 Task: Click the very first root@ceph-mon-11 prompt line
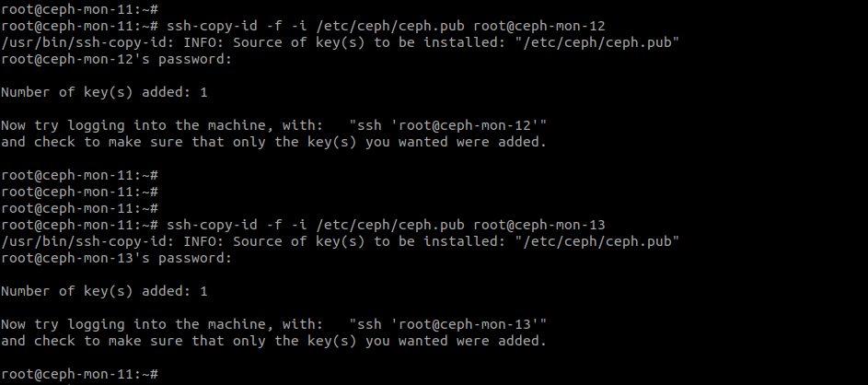(80, 9)
